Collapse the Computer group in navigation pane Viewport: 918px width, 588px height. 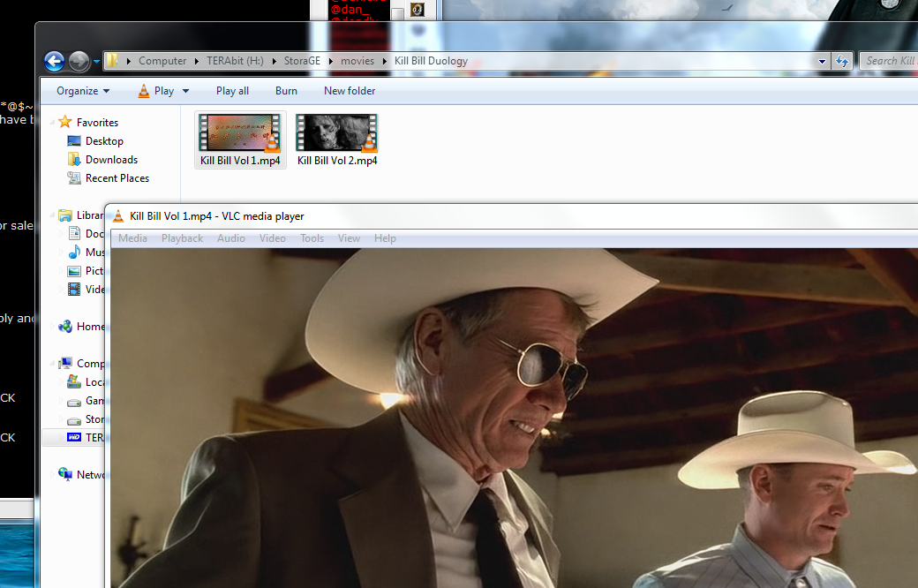click(52, 364)
